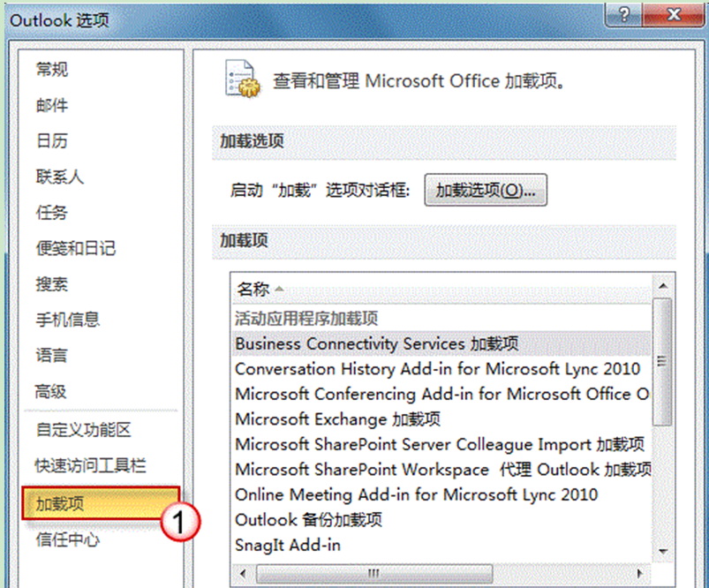Image resolution: width=709 pixels, height=588 pixels.
Task: Select the 加载项 category
Action: [60, 504]
